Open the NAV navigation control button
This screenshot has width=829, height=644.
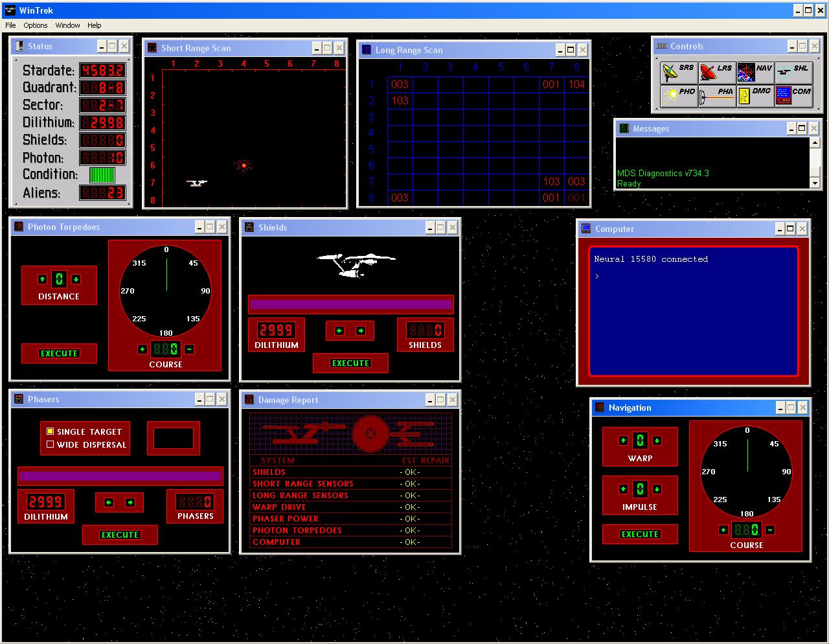tap(755, 73)
